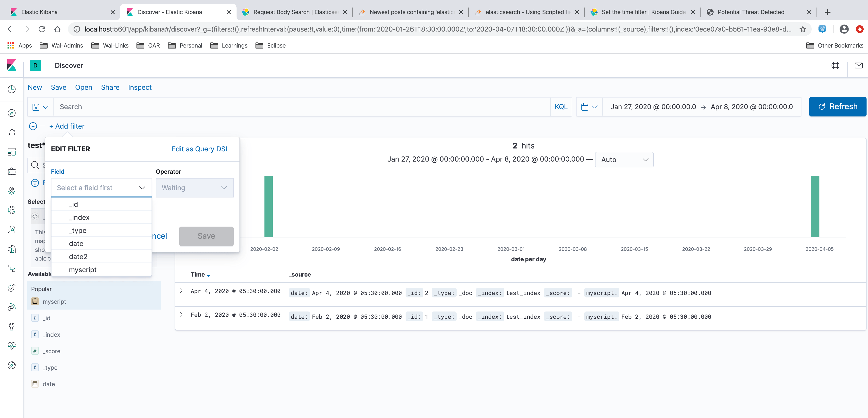
Task: Open the newsfeed mail icon
Action: (858, 66)
